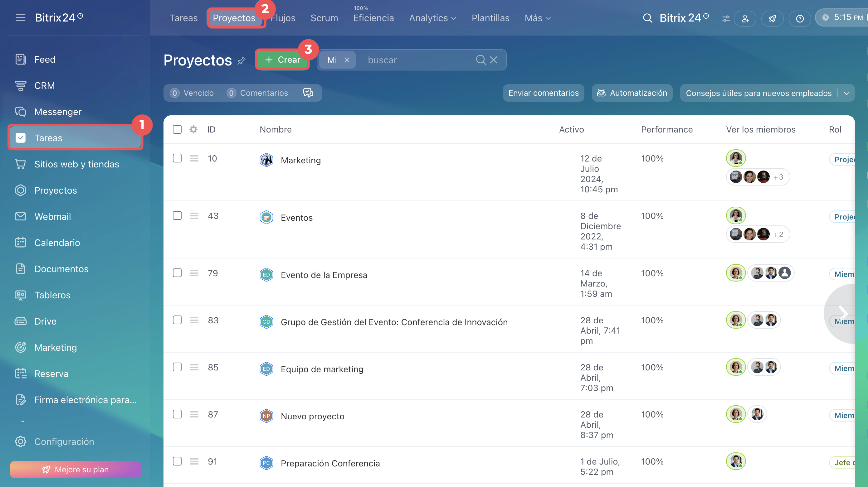868x487 pixels.
Task: Click the green Crear button
Action: [282, 60]
